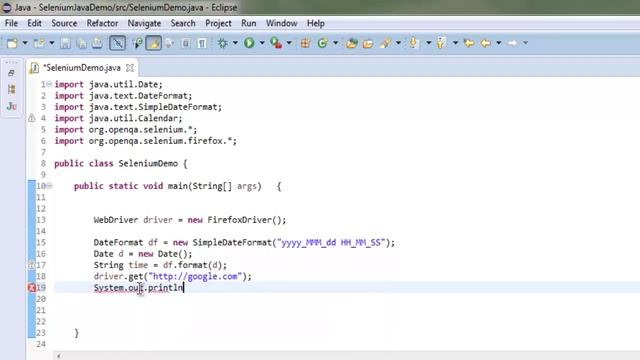Open the Project menu

218,23
